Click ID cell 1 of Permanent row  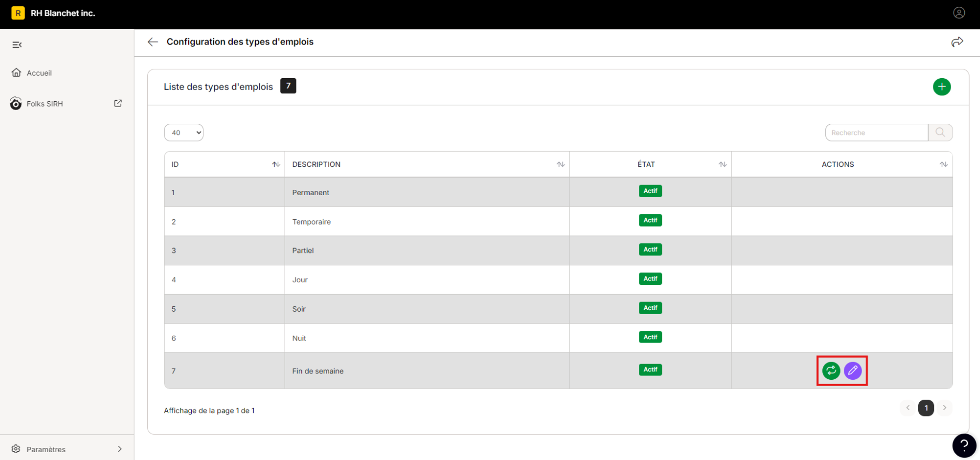pyautogui.click(x=224, y=192)
